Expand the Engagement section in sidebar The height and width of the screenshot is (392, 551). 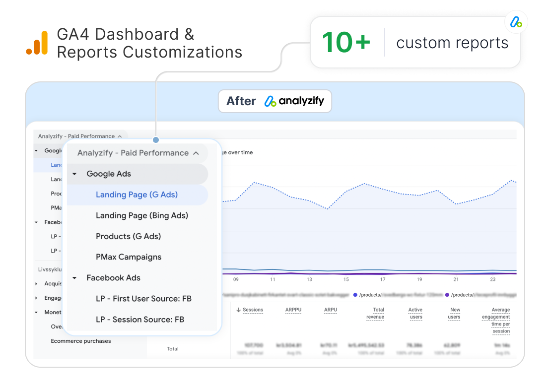(36, 298)
